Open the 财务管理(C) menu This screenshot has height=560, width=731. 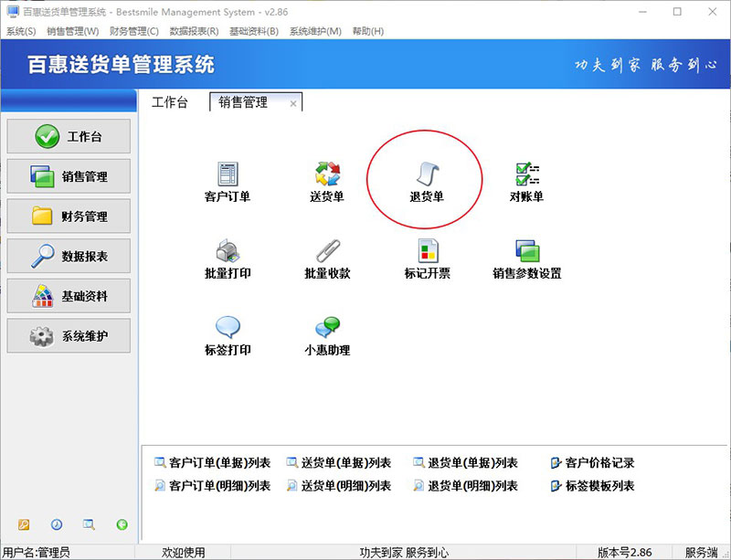coord(134,31)
